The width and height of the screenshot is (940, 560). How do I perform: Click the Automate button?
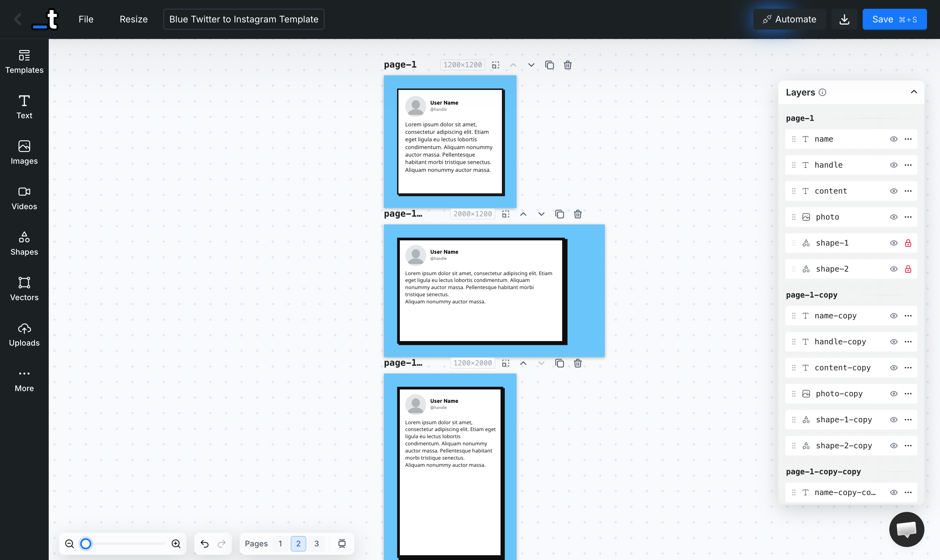click(x=789, y=19)
